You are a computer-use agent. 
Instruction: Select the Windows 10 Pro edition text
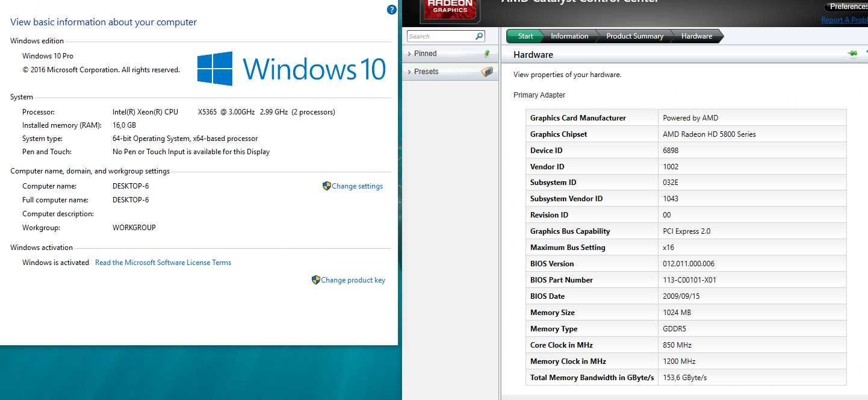(x=48, y=56)
